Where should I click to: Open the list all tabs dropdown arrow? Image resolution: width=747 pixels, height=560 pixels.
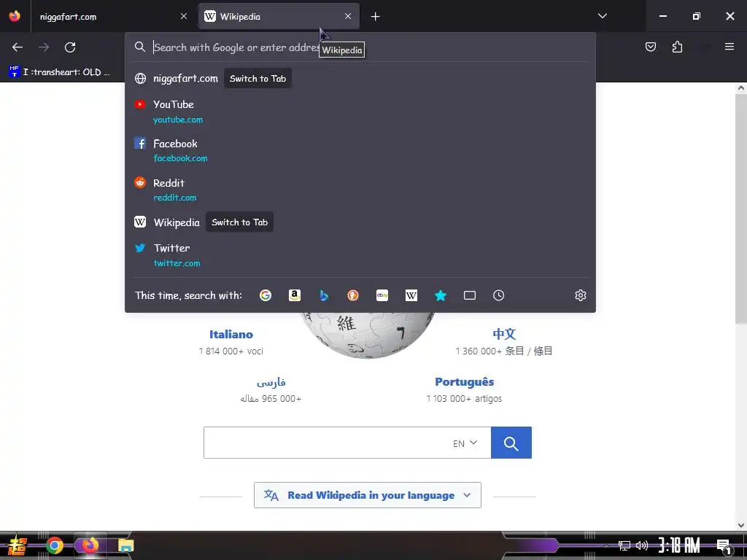pos(602,16)
